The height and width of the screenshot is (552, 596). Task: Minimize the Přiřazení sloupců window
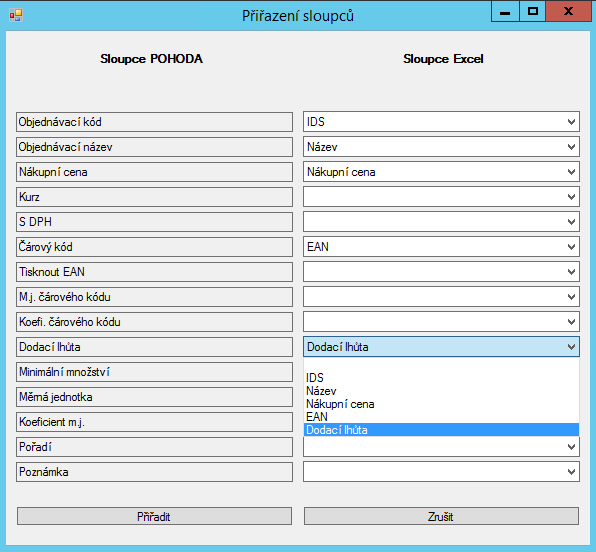coord(505,11)
